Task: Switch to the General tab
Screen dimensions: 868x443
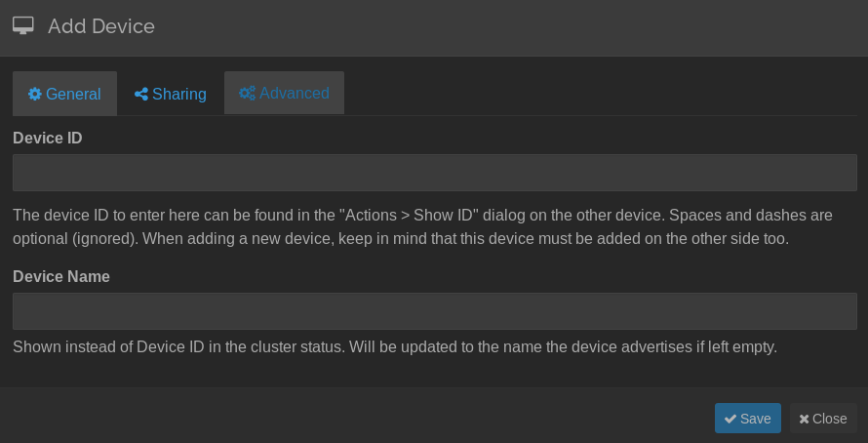Action: (64, 94)
